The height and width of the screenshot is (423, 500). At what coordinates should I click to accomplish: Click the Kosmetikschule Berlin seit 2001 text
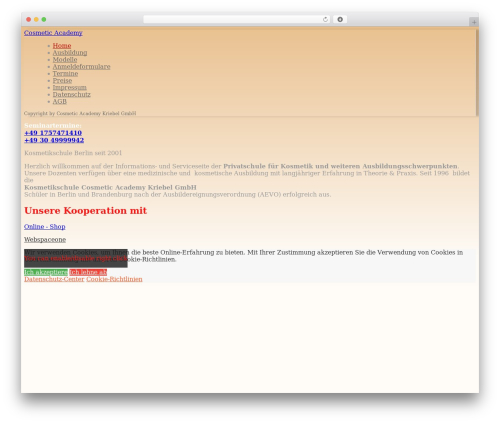[x=73, y=153]
